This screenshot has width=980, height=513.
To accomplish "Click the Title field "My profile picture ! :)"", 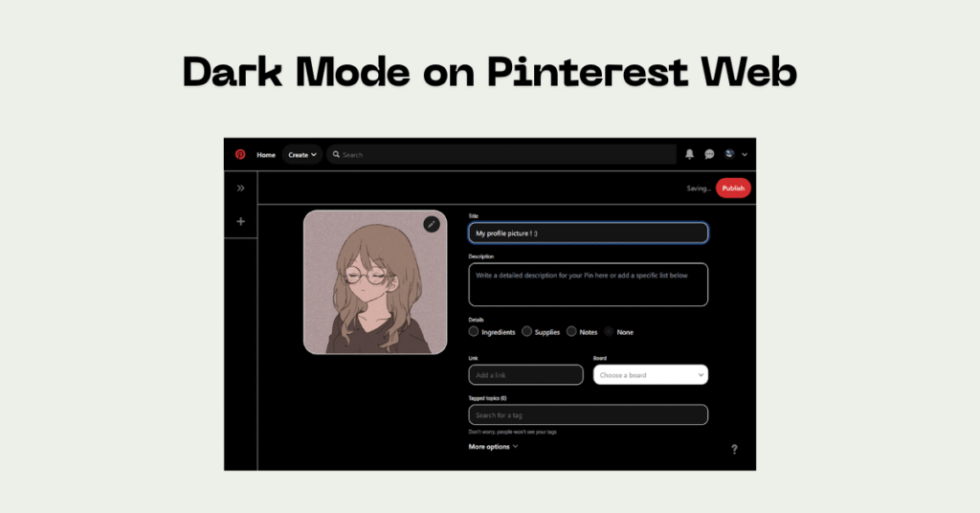I will point(589,234).
